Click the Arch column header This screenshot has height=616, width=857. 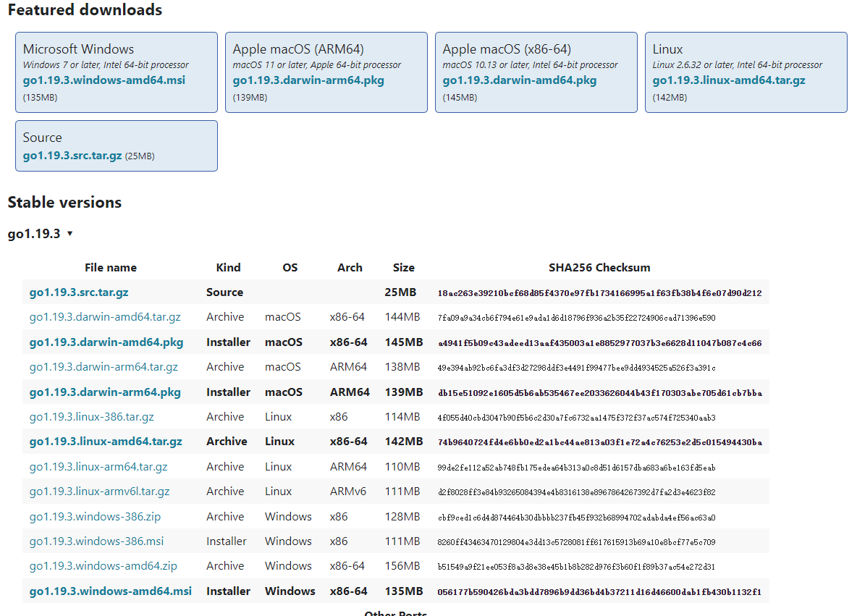click(x=350, y=268)
